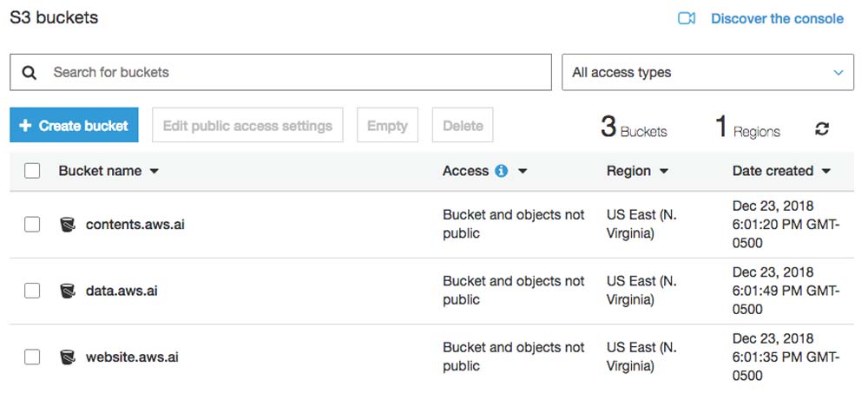Click the bucket icon next to data.aws.ai
Viewport: 868px width, 393px height.
coord(68,291)
